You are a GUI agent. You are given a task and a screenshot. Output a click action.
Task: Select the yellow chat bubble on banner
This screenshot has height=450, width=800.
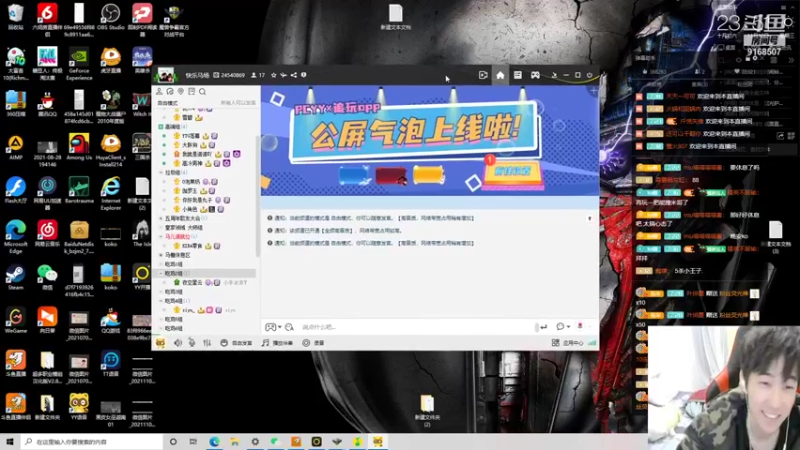tap(428, 175)
